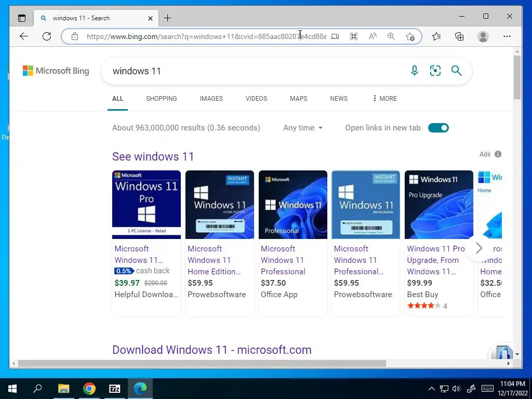Start Read aloud from the address bar
Screen dimensions: 532x399
373,36
